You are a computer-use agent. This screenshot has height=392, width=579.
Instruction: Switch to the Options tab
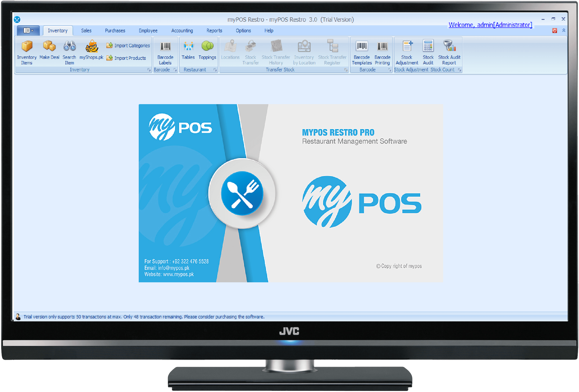pos(243,31)
